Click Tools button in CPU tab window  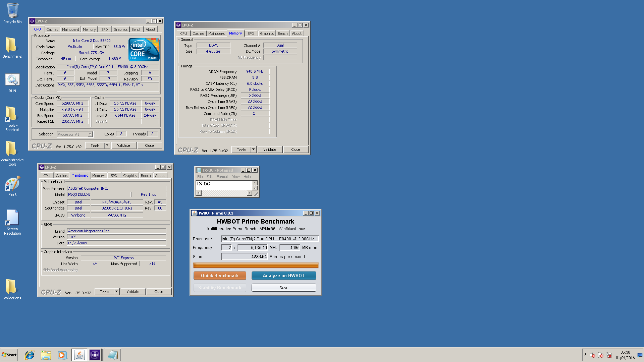tap(95, 145)
